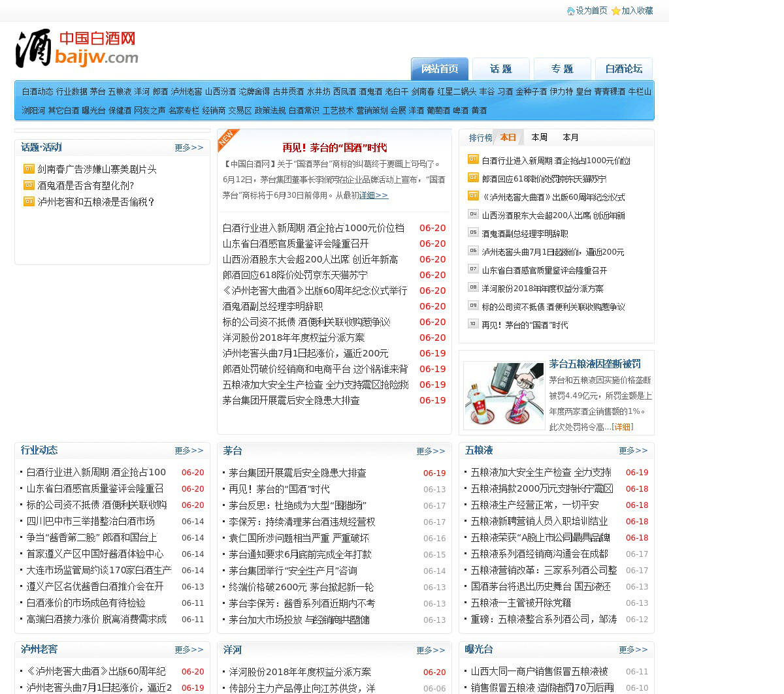Open the 黄酒 nav link
Screen dimensions: 784x694
(x=479, y=111)
